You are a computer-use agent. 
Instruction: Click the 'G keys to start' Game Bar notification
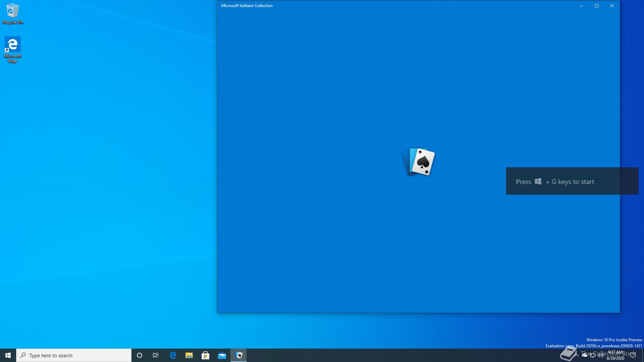[x=572, y=181]
